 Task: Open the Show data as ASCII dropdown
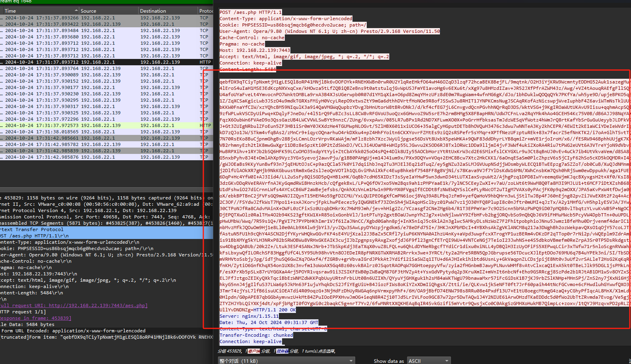pyautogui.click(x=429, y=360)
